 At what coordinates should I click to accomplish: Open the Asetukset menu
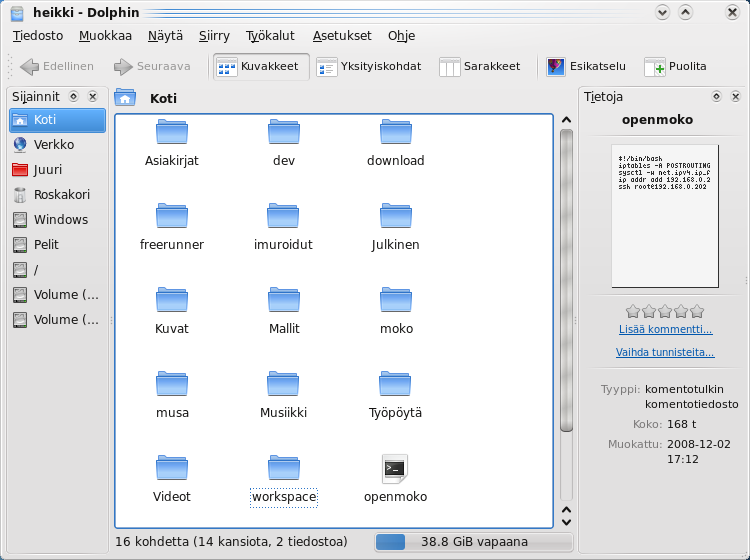[342, 35]
